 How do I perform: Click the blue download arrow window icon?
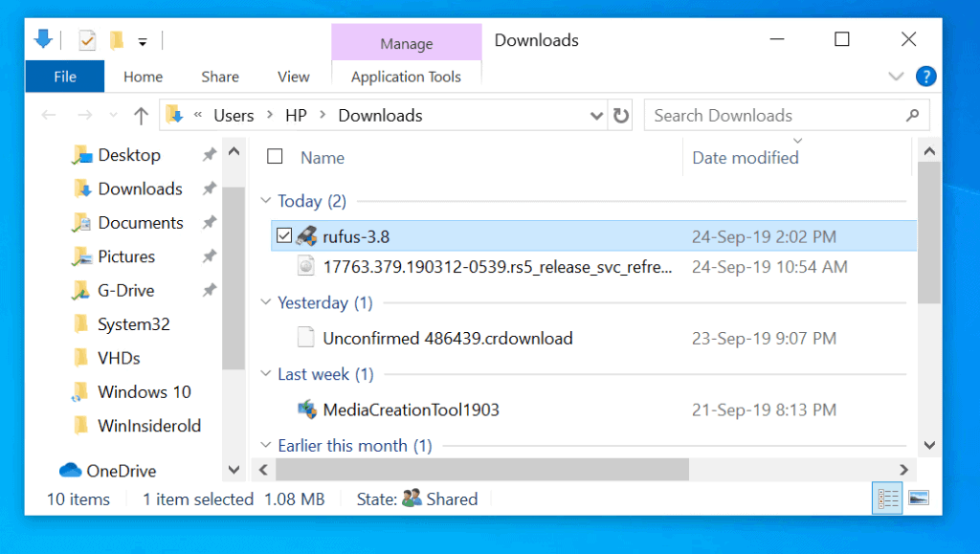coord(43,39)
